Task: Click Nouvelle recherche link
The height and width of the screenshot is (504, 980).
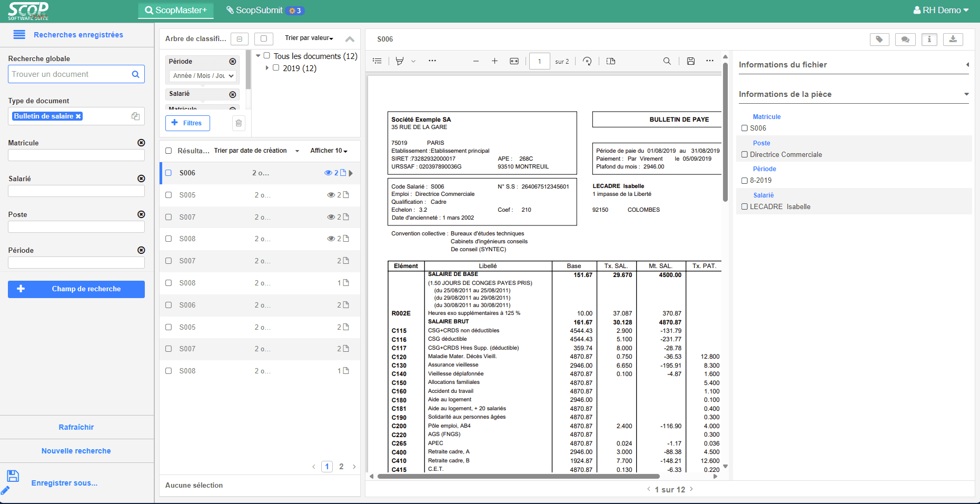Action: (76, 451)
